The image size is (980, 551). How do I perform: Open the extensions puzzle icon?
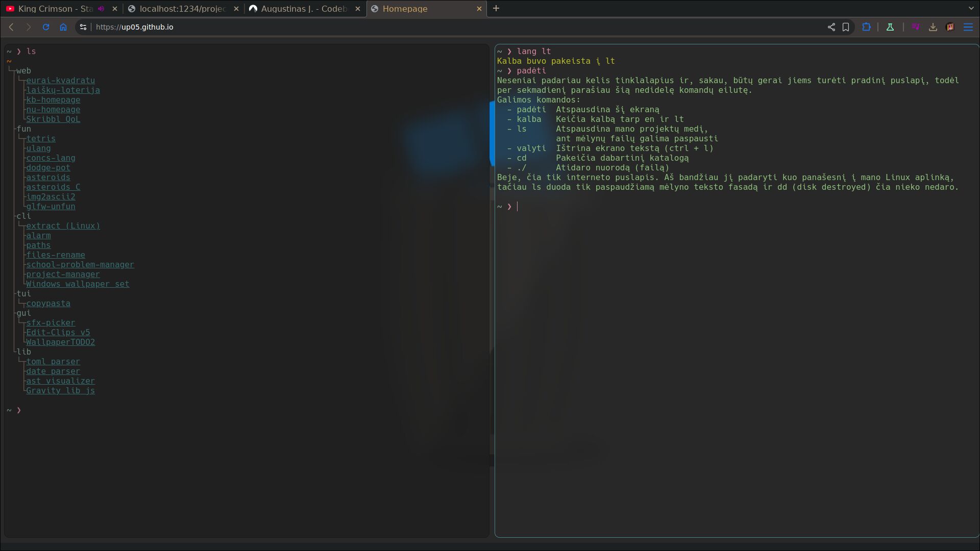click(866, 27)
